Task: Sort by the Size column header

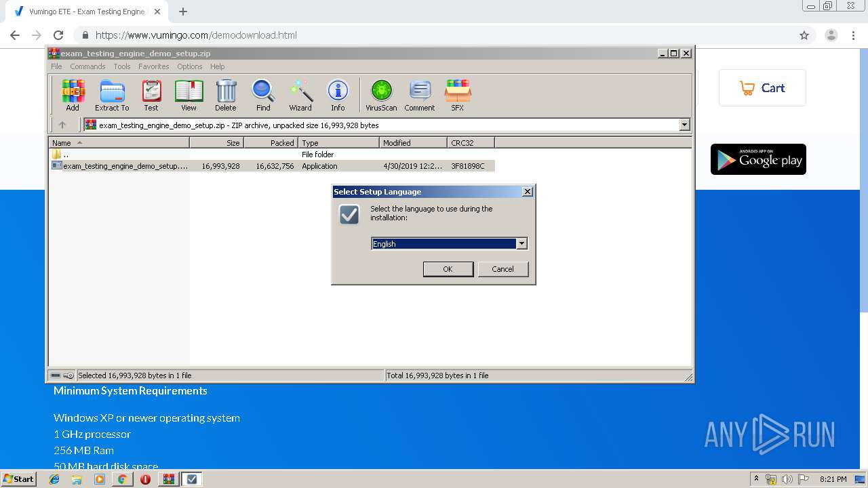Action: tap(216, 142)
